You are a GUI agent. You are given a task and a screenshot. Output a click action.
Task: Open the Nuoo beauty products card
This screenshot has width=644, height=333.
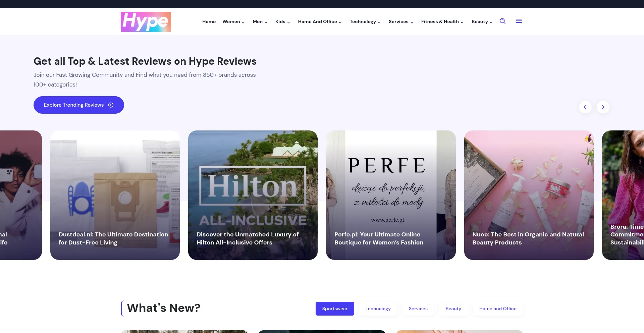point(529,195)
